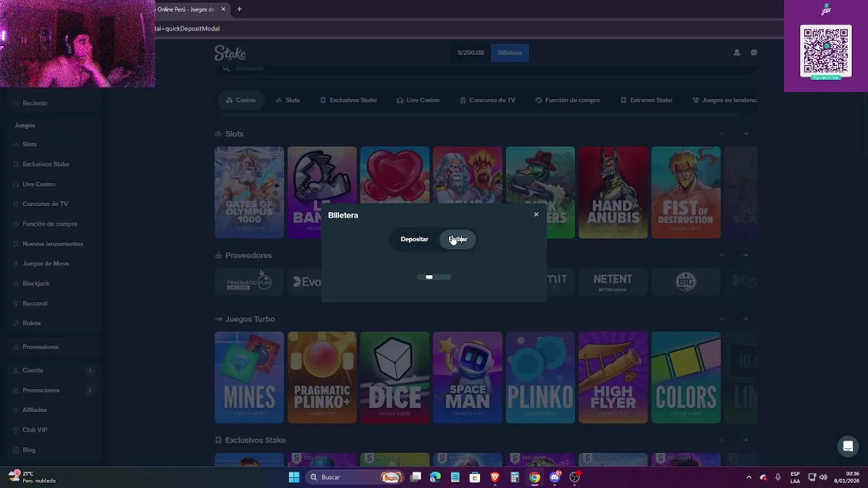Open the Concurso de TV tab

(487, 100)
